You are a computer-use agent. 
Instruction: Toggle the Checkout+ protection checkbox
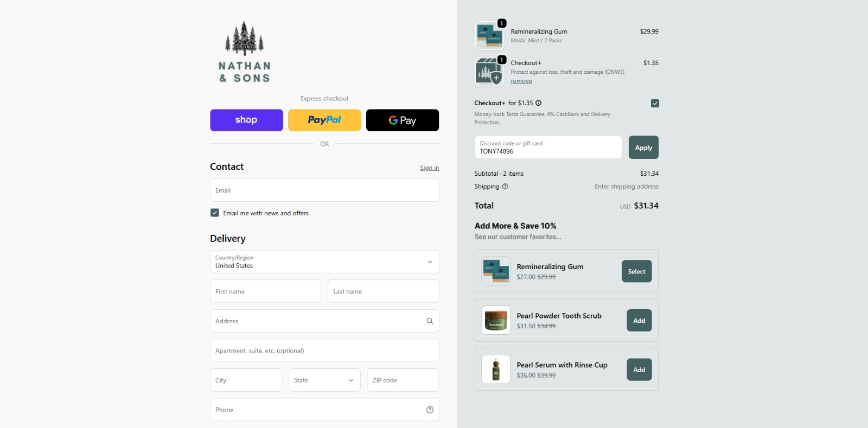point(655,103)
